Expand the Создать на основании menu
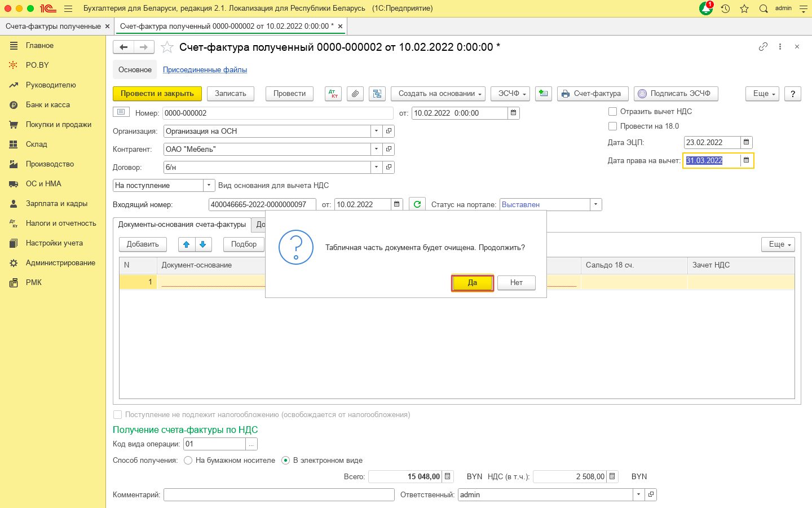 click(x=438, y=94)
